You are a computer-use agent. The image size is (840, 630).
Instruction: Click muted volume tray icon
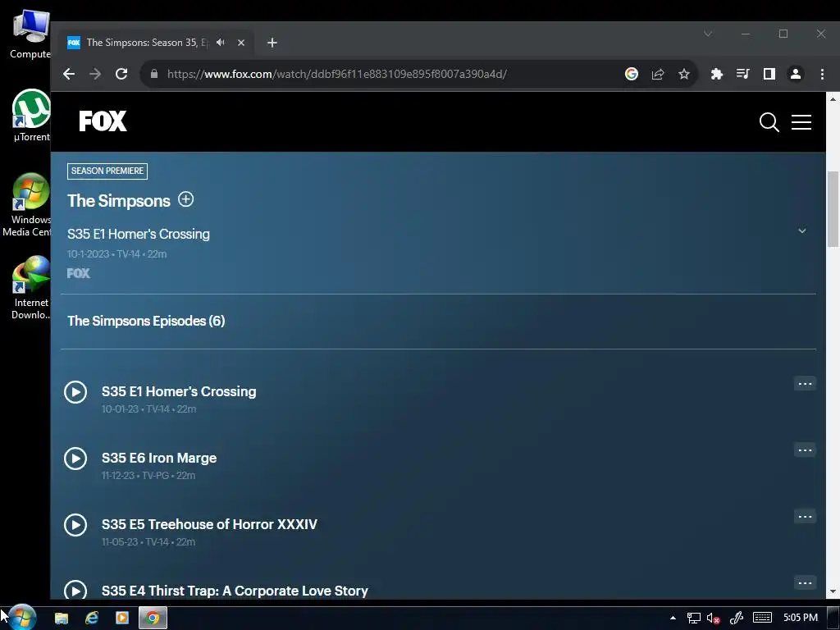(713, 618)
